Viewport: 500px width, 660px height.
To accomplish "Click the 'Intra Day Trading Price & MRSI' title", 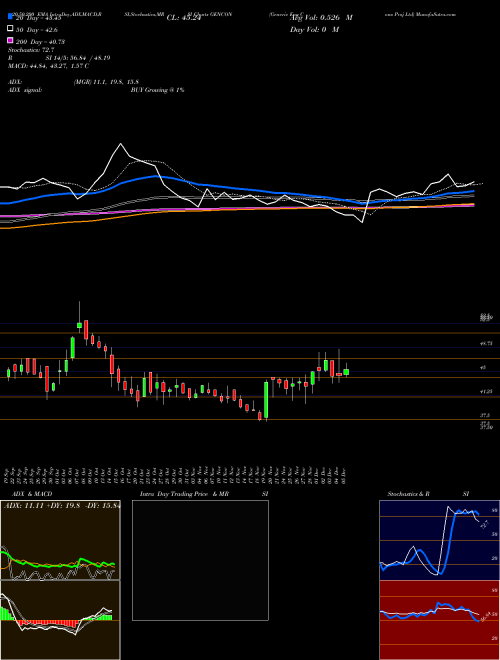I will (204, 494).
